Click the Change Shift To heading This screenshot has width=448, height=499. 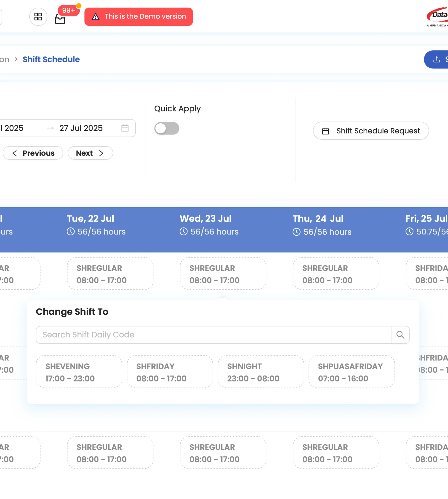point(72,312)
